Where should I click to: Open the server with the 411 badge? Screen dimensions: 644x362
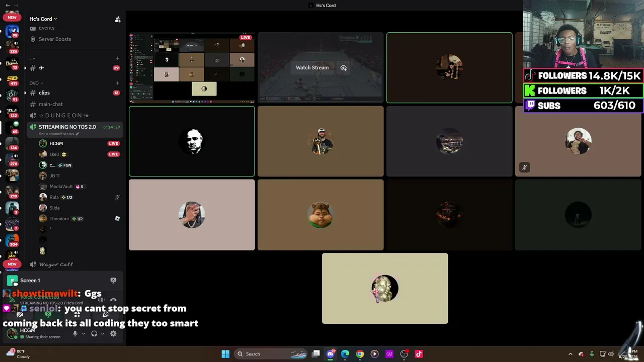[x=12, y=79]
